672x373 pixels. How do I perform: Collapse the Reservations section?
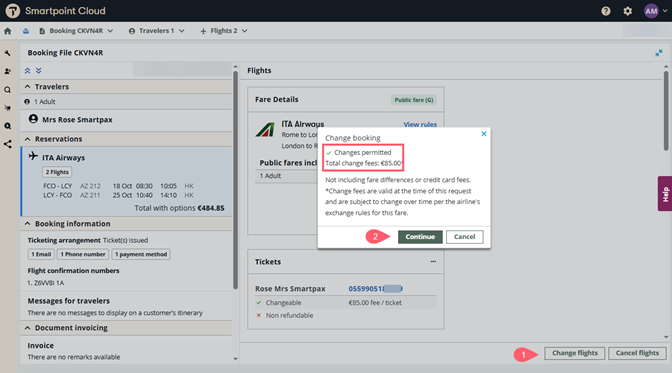[27, 139]
